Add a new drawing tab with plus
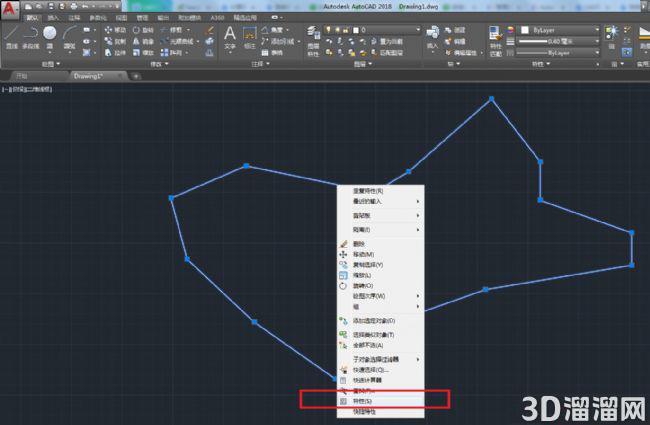 pyautogui.click(x=136, y=76)
